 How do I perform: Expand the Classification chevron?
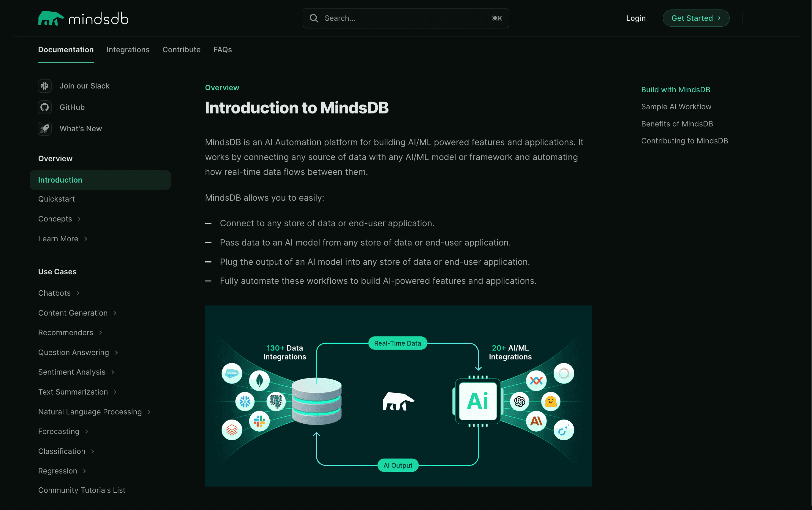tap(92, 451)
